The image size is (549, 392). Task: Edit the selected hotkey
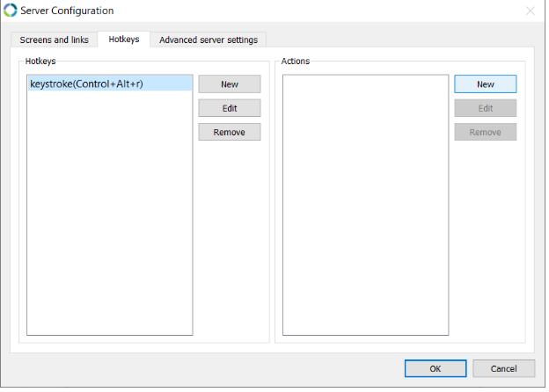click(230, 108)
